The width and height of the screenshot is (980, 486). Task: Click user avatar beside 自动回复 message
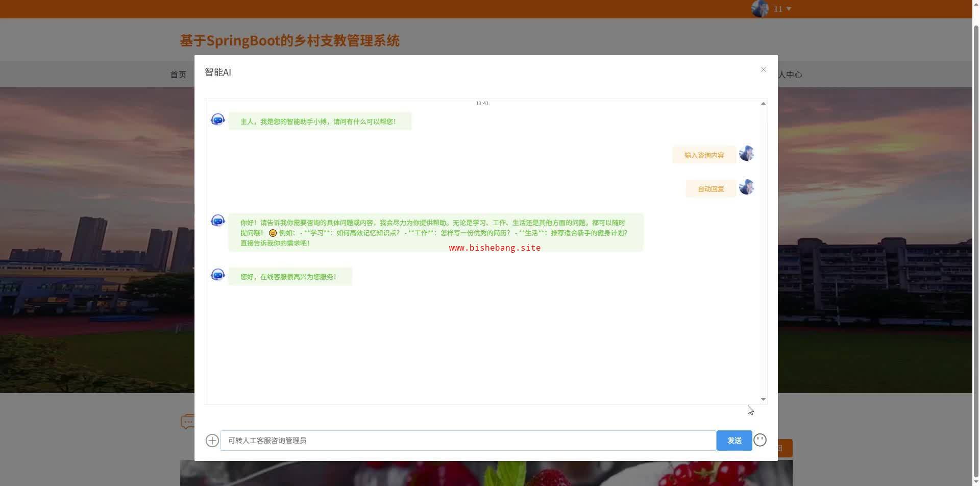click(x=746, y=187)
